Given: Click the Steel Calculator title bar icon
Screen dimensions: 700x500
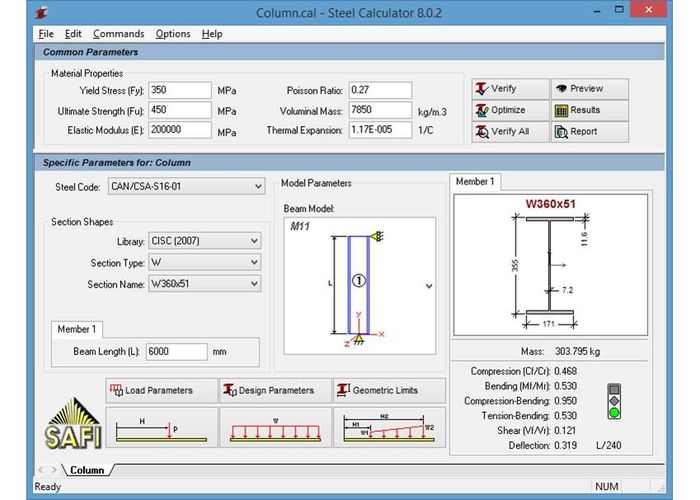Looking at the screenshot, I should (x=41, y=13).
